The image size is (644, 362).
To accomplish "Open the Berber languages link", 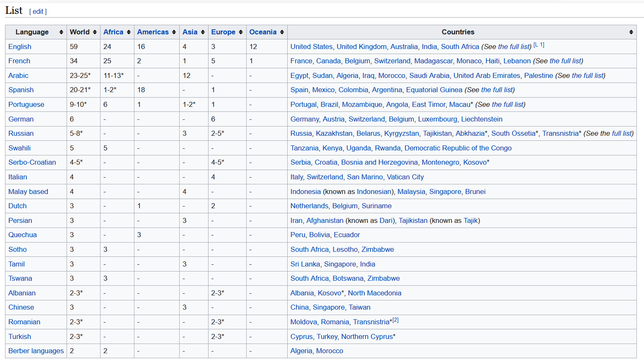I will [36, 351].
